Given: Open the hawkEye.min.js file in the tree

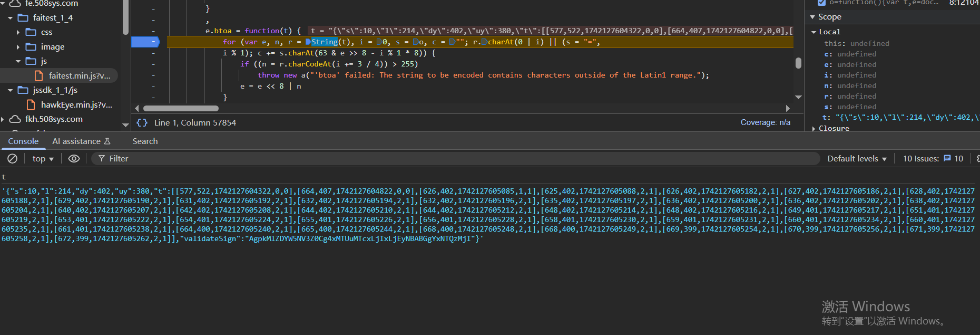Looking at the screenshot, I should pos(76,105).
